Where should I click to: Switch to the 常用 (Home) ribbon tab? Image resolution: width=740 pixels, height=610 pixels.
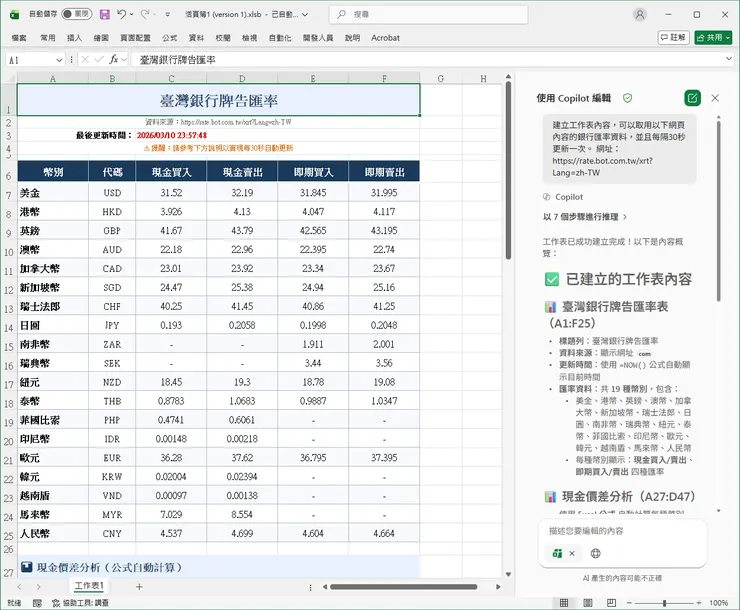click(48, 38)
